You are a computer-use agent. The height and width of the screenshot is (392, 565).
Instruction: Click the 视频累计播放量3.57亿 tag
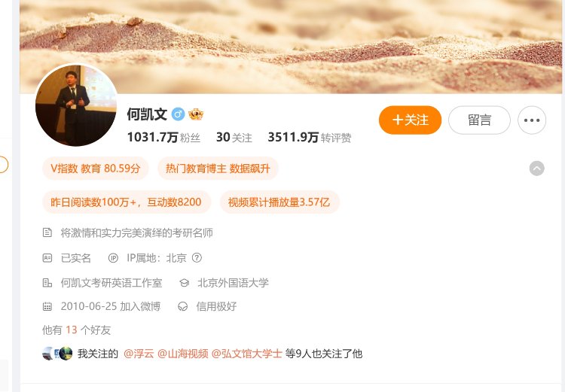279,202
